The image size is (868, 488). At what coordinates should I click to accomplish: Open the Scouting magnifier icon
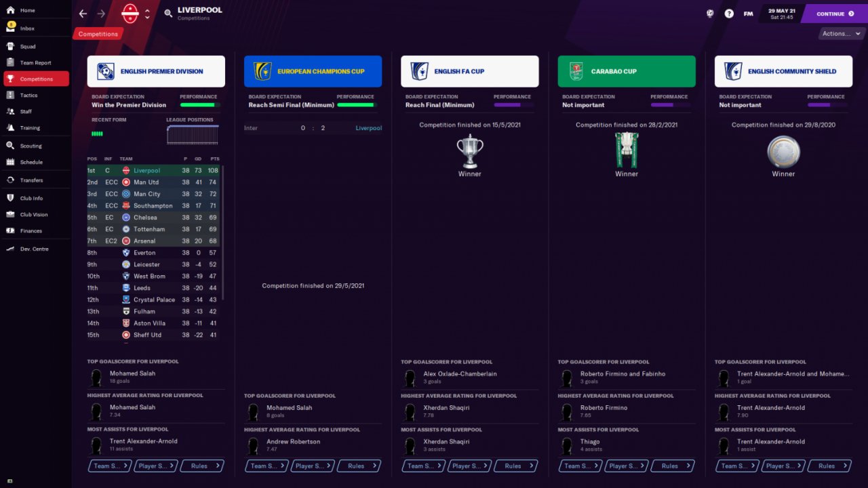tap(10, 146)
